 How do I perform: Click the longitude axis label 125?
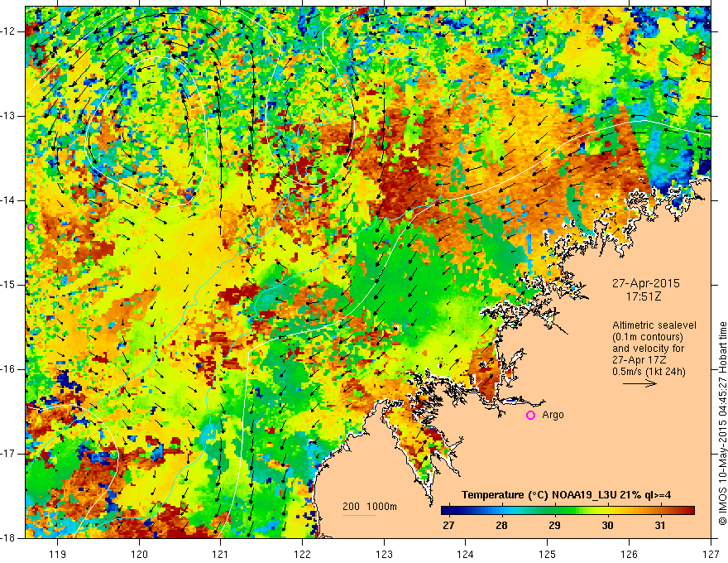click(548, 554)
